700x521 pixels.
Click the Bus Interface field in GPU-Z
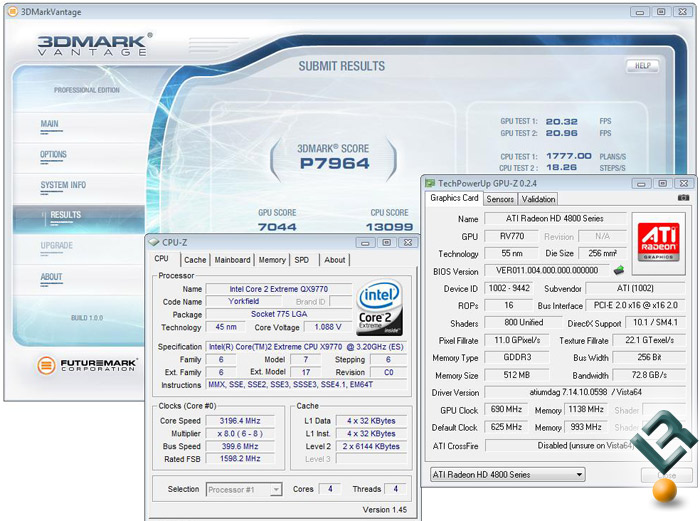tap(635, 306)
